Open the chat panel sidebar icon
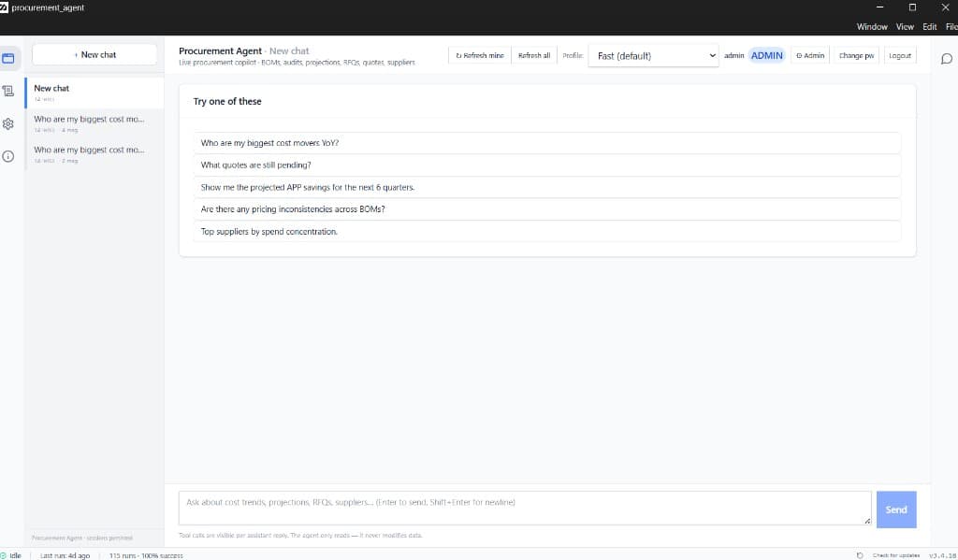This screenshot has height=560, width=958. point(8,59)
